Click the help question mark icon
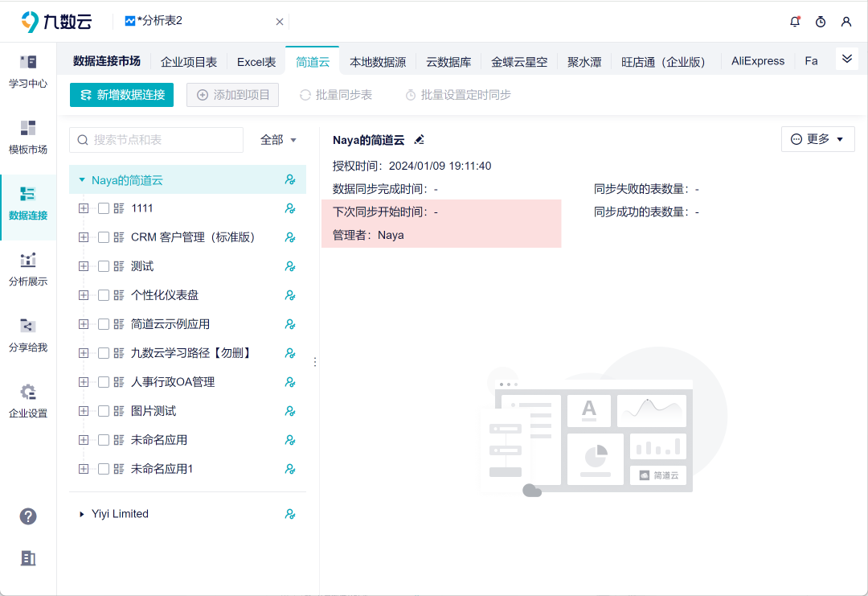 tap(28, 516)
